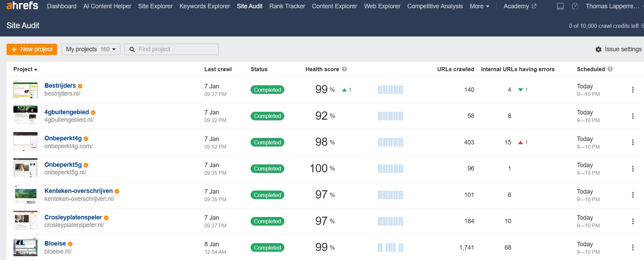Open the Kenteken-overschrijven project link
This screenshot has height=260, width=644.
78,191
